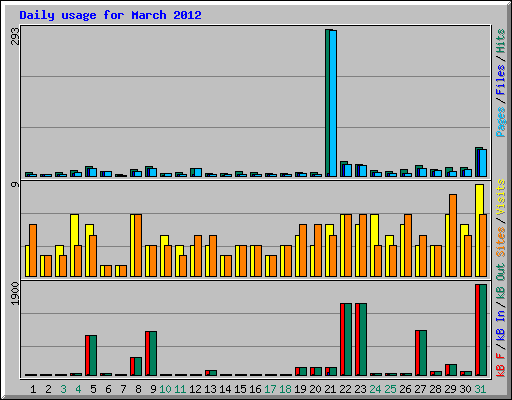
Task: Click day label 13 on the x-axis
Action: point(210,389)
